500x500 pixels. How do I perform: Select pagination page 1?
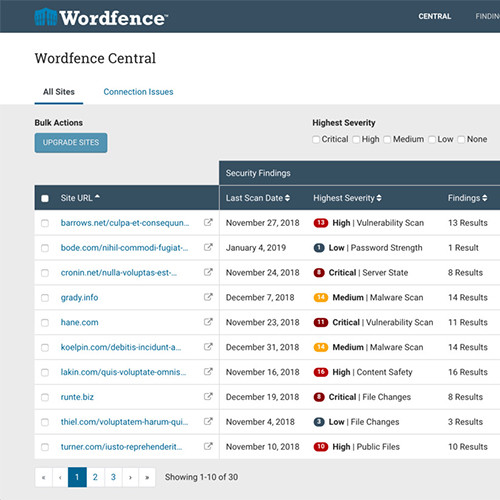pyautogui.click(x=77, y=477)
